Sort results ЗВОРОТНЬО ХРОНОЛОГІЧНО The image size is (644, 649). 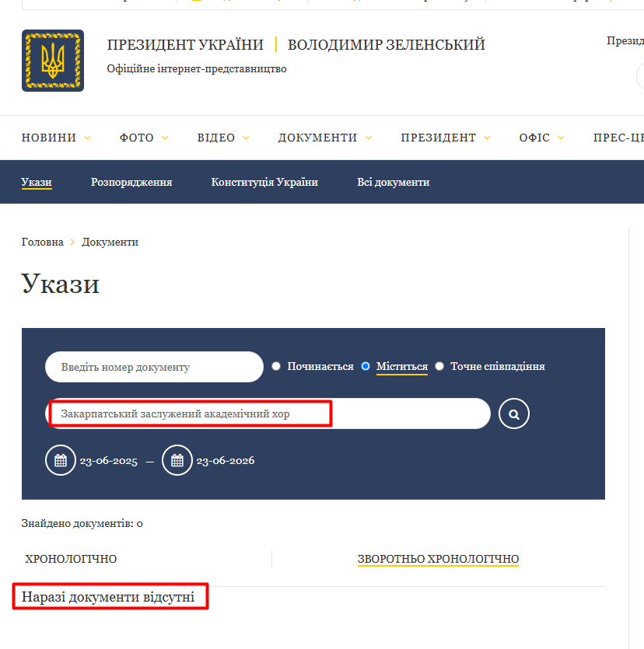pos(438,559)
